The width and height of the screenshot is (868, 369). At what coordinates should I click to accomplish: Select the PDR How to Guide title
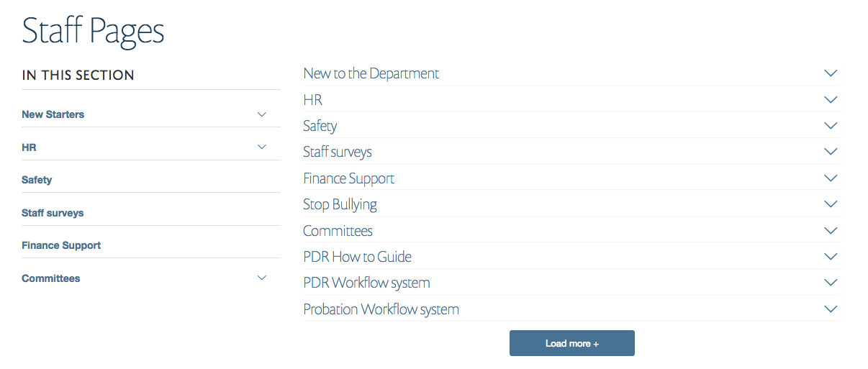357,257
